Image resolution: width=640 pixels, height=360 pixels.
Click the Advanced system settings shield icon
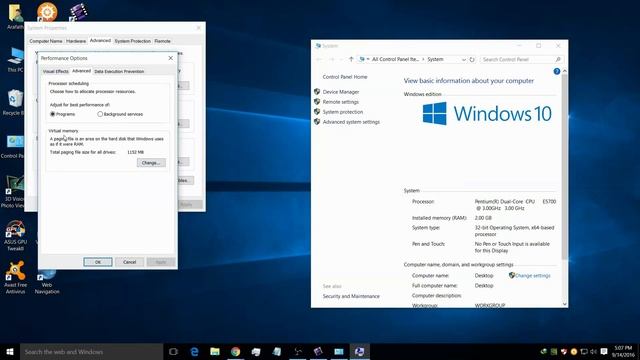coord(317,122)
